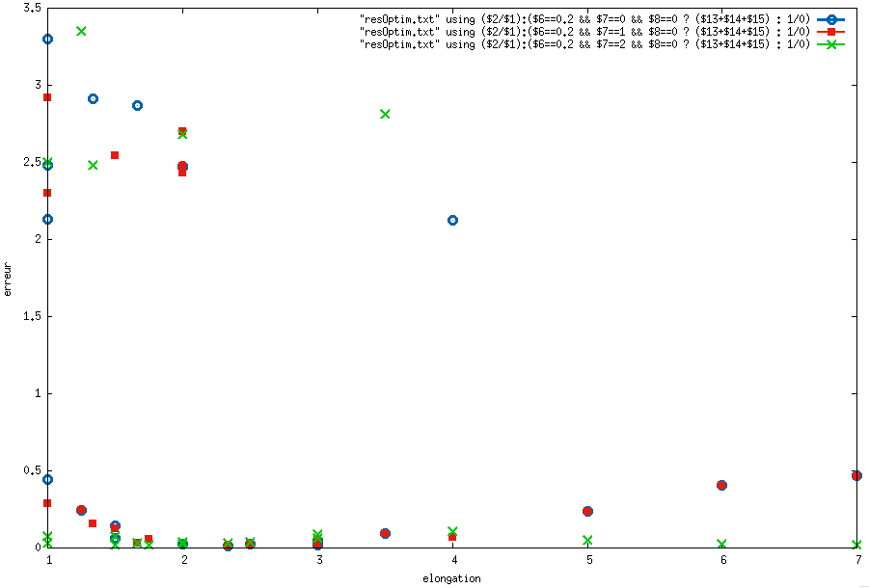Click the red point at elongation 6
Image resolution: width=869 pixels, height=588 pixels.
click(x=721, y=485)
